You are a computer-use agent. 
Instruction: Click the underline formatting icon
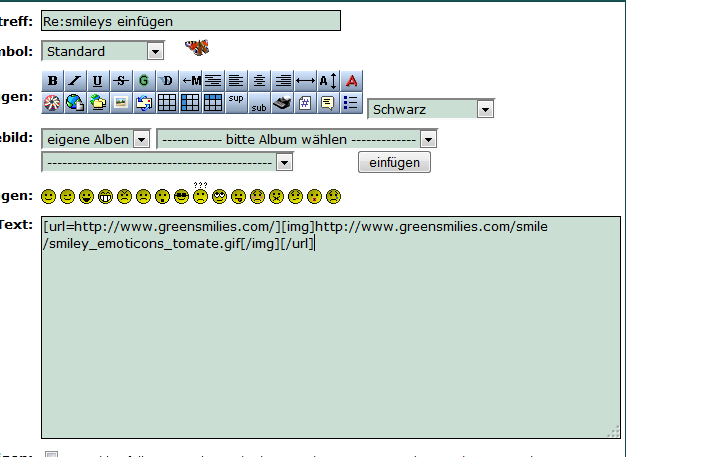[x=97, y=81]
